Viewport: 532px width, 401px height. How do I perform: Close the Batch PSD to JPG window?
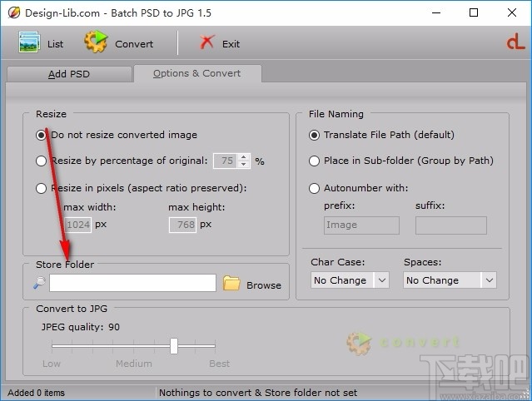(512, 12)
